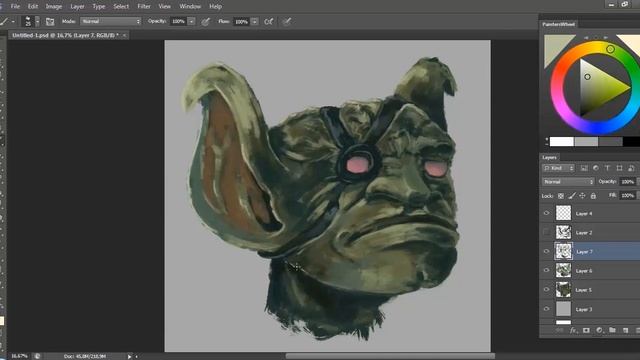Select the Layers panel tab
640x360 pixels.
click(549, 157)
